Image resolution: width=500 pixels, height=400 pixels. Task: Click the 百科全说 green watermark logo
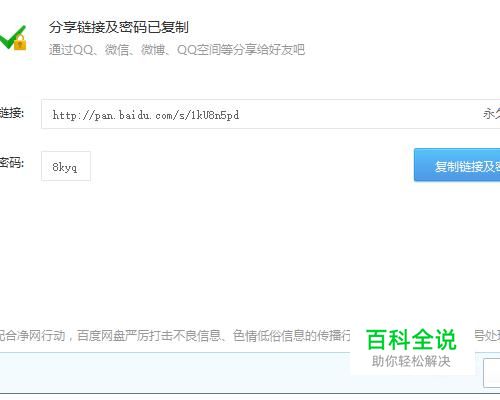pyautogui.click(x=411, y=339)
